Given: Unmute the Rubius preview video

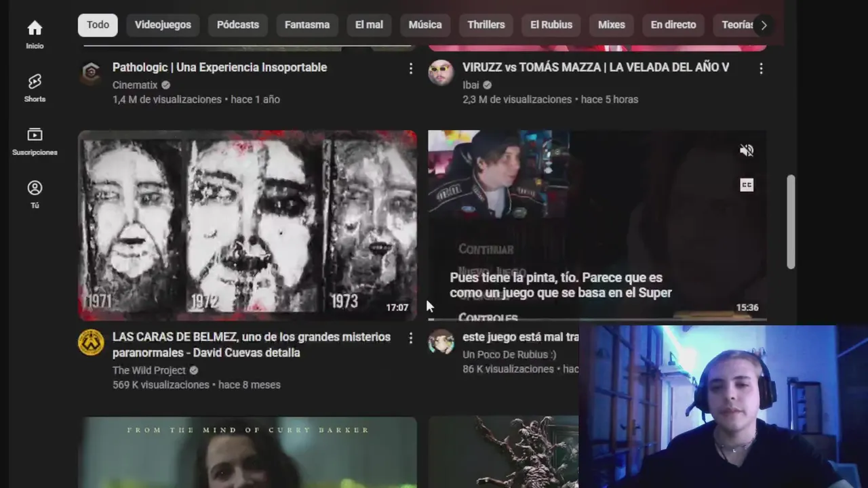Looking at the screenshot, I should pyautogui.click(x=747, y=150).
